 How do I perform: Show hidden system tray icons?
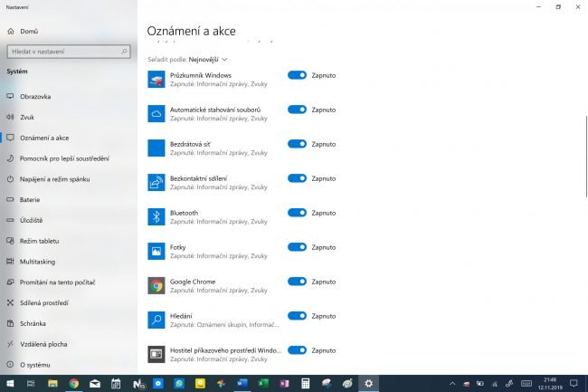click(x=452, y=383)
